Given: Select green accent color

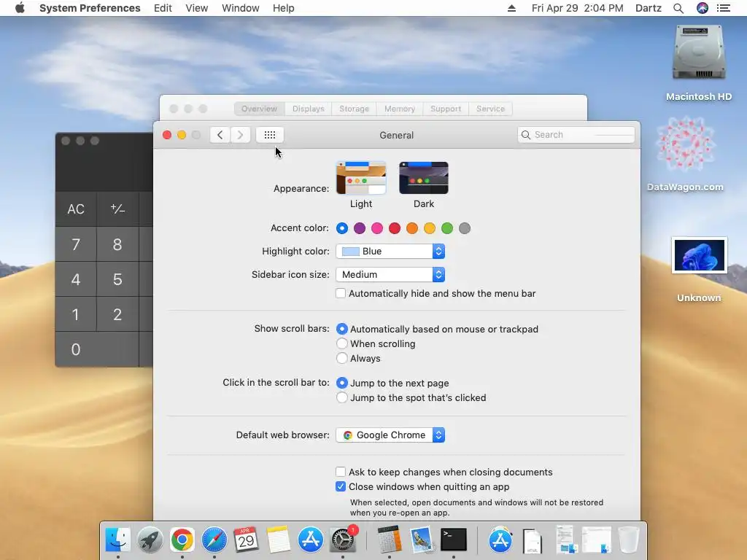Looking at the screenshot, I should [447, 228].
